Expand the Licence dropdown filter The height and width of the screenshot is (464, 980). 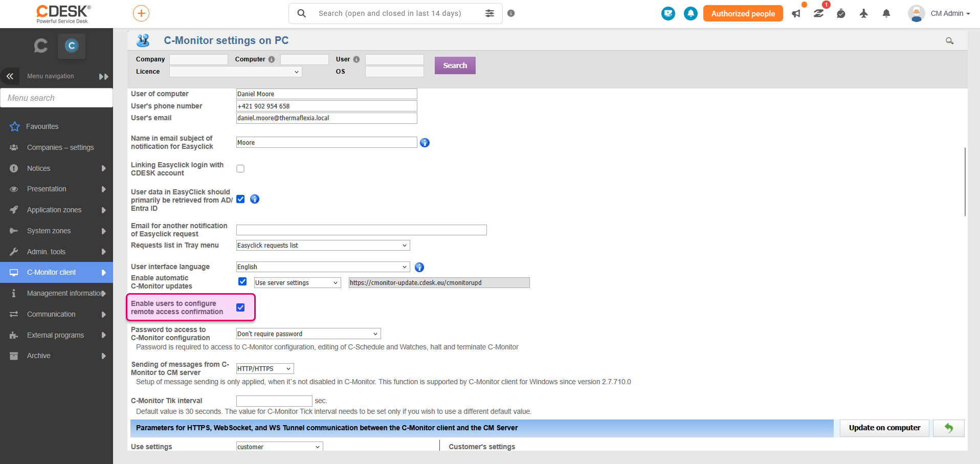[x=236, y=72]
